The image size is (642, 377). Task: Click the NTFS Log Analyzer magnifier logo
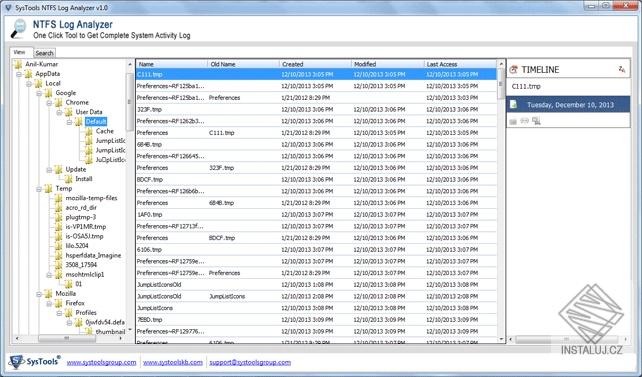[18, 28]
